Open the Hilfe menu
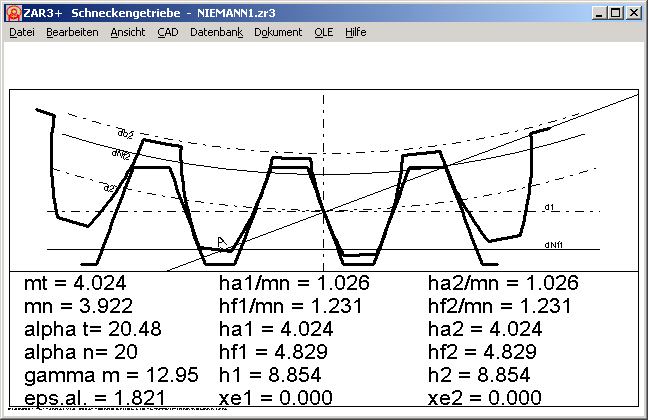648x420 pixels. pos(355,32)
